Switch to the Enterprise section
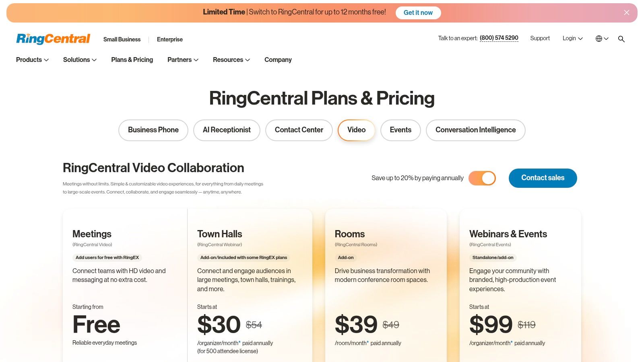Screen dimensions: 644x362 point(169,39)
